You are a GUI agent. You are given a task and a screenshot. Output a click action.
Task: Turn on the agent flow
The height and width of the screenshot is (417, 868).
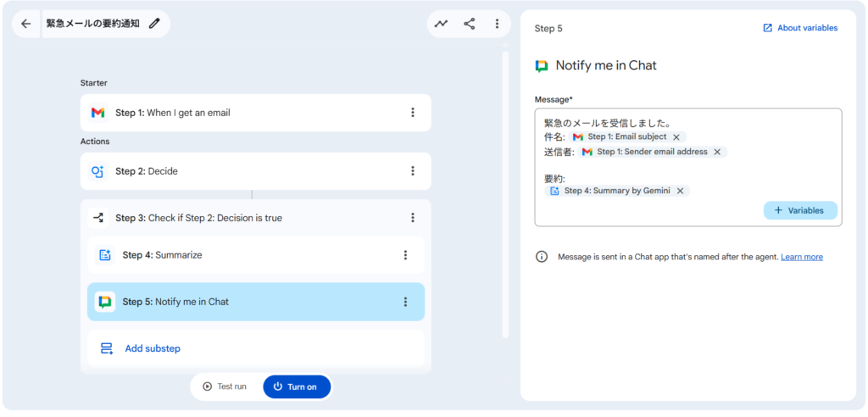tap(296, 386)
